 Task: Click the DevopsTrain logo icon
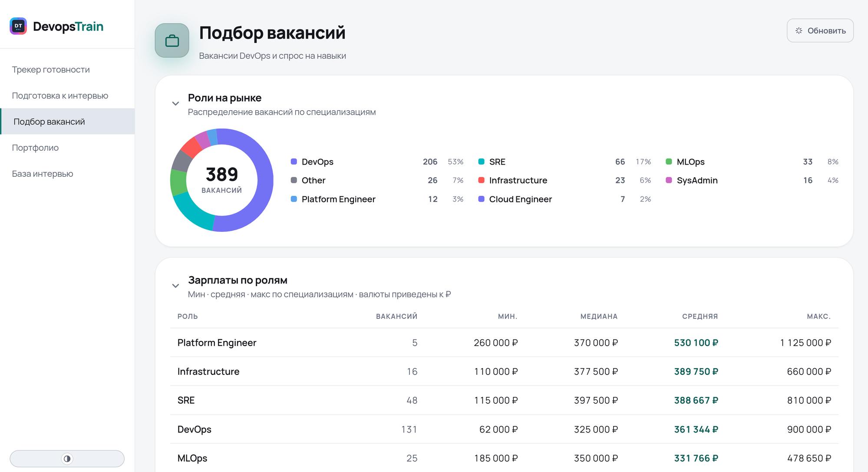18,26
